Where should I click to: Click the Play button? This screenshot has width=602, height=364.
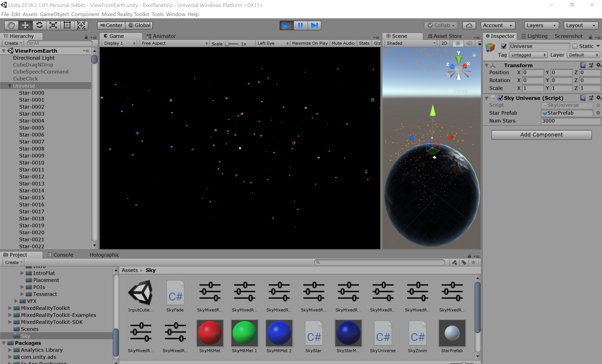pos(286,25)
